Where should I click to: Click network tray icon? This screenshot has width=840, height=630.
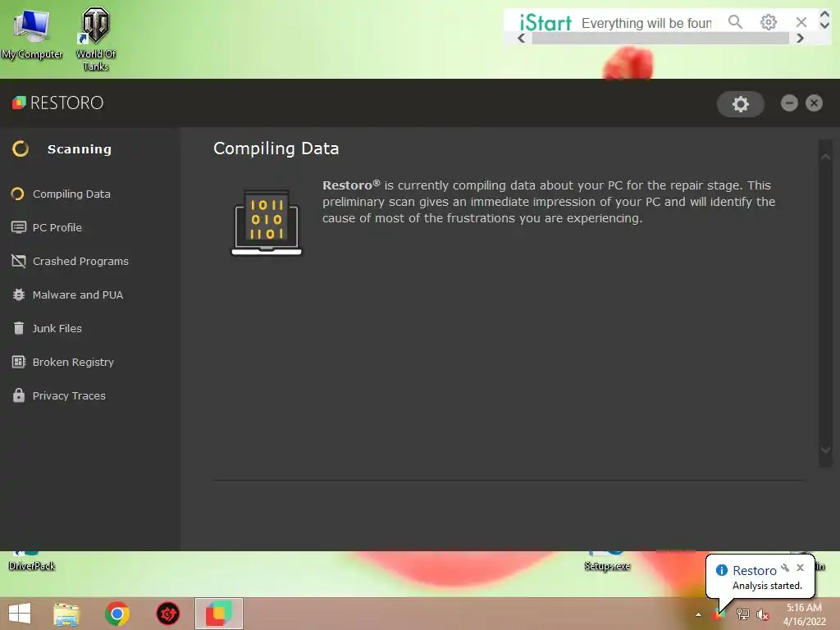click(x=742, y=614)
